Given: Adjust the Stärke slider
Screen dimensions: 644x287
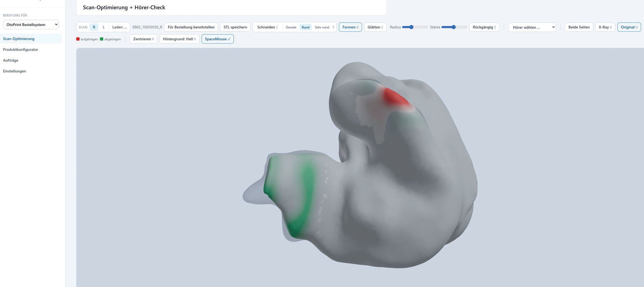Looking at the screenshot, I should 454,27.
